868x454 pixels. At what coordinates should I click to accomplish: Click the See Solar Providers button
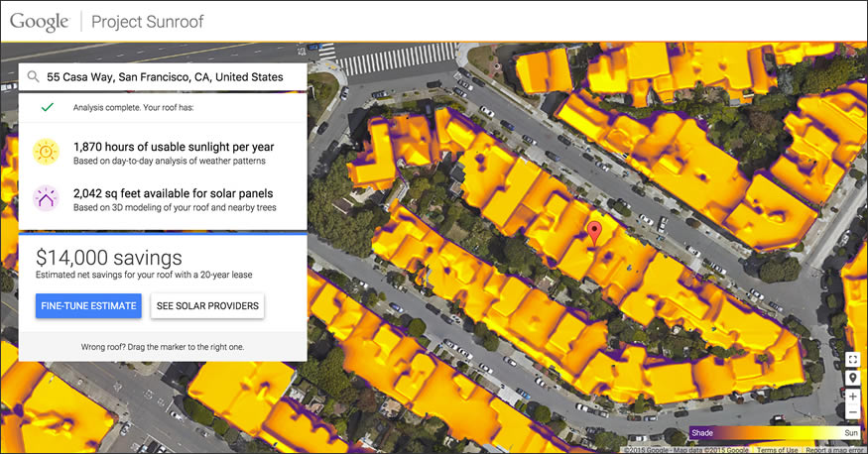tap(207, 305)
